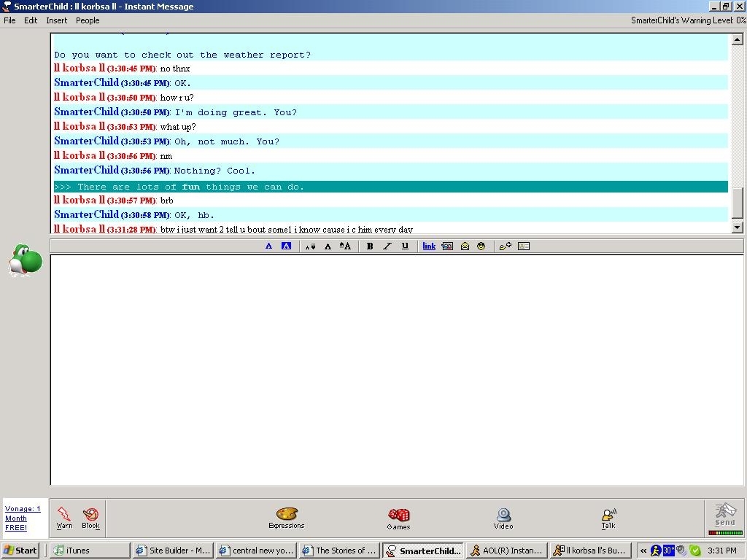Image resolution: width=747 pixels, height=560 pixels.
Task: Insert a hyperlink with the link button
Action: pyautogui.click(x=429, y=246)
